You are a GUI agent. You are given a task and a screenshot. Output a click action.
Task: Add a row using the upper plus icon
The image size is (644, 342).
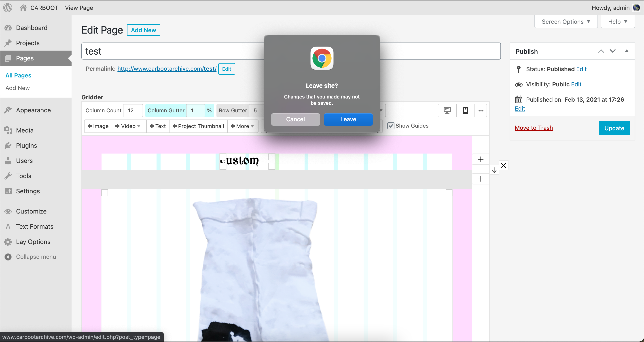[481, 159]
